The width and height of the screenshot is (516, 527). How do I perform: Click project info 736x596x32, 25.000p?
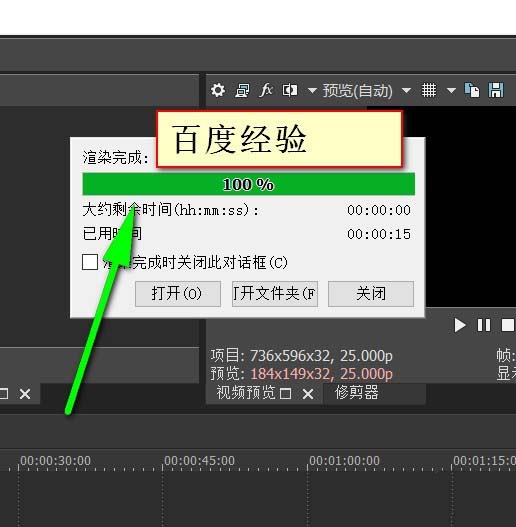click(321, 356)
